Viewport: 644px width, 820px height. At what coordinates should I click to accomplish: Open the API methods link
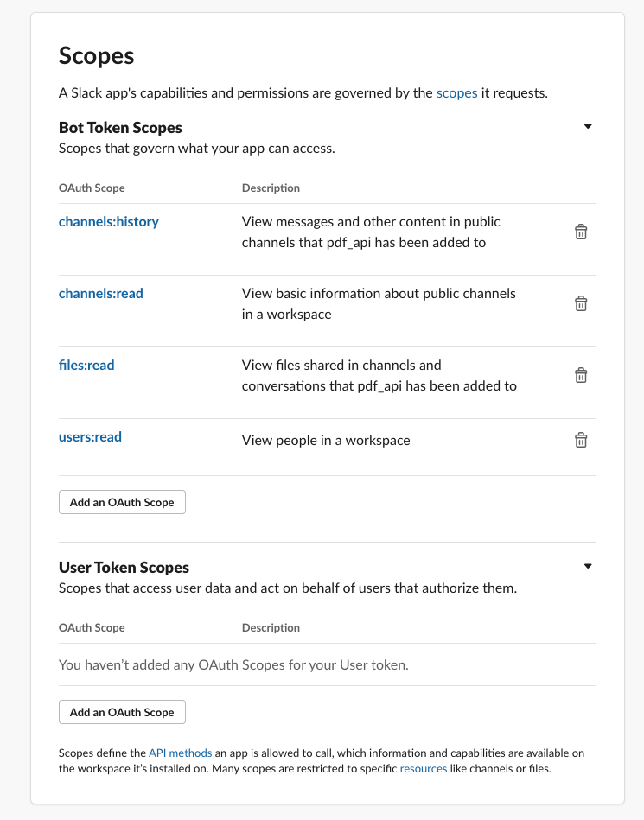(180, 753)
